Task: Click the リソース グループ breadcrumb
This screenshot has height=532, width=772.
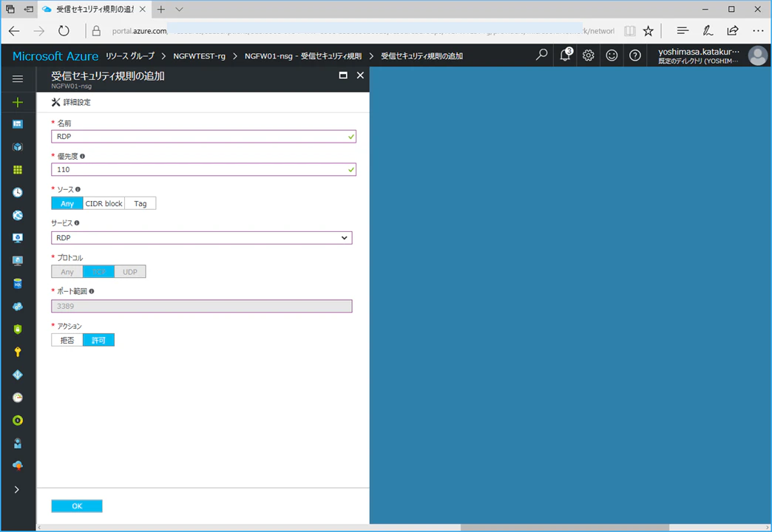Action: 130,56
